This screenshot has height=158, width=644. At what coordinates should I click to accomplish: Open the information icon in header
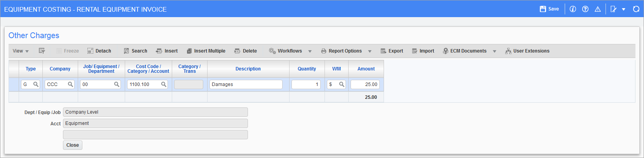[573, 9]
